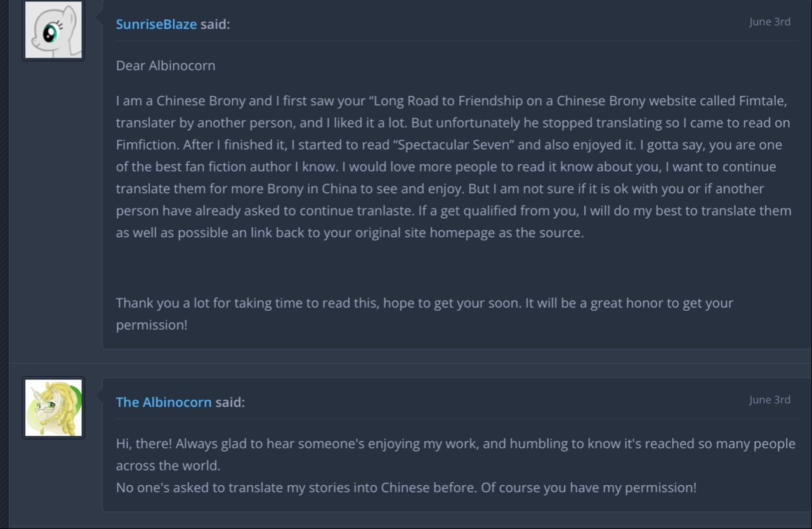Click the "Dear Albinocorn" greeting line
This screenshot has height=529, width=812.
[166, 65]
